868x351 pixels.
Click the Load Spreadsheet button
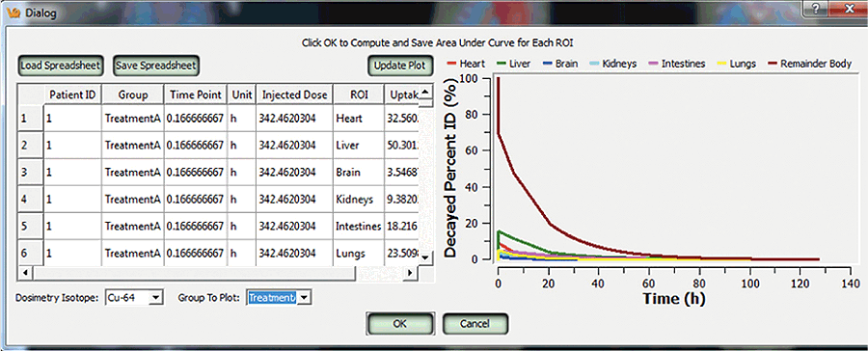[60, 66]
